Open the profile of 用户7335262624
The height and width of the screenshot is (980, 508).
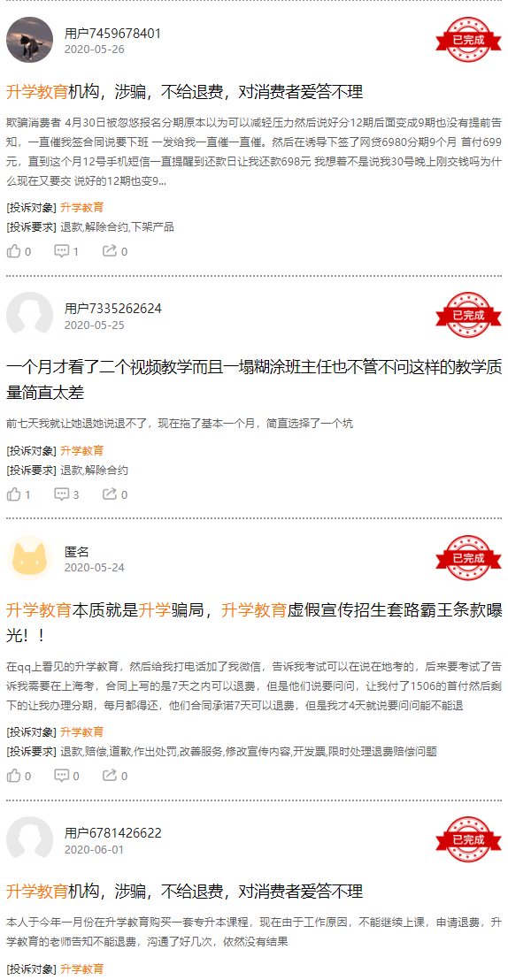pos(112,308)
